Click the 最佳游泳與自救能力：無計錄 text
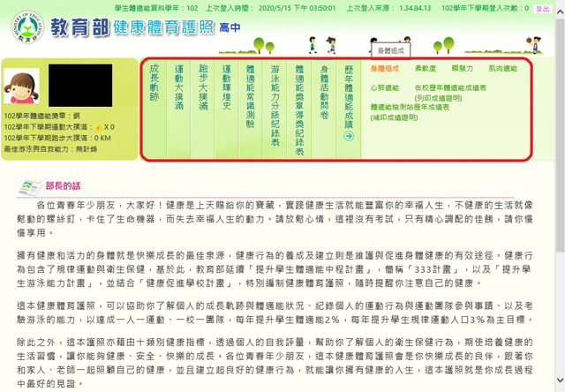 (50, 149)
